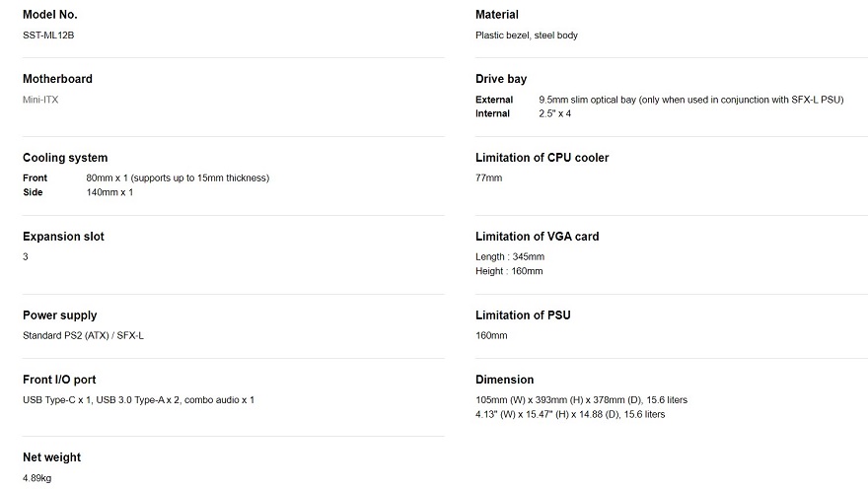Click the Mini-ITX motherboard link
The width and height of the screenshot is (868, 490).
coord(40,101)
